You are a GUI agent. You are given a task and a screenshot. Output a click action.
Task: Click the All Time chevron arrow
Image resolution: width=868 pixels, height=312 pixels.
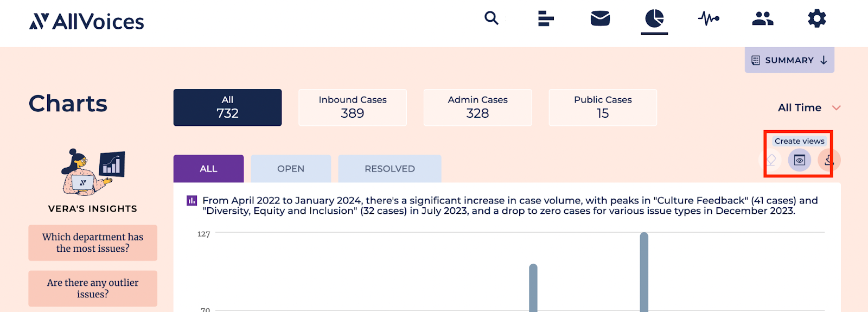click(836, 107)
